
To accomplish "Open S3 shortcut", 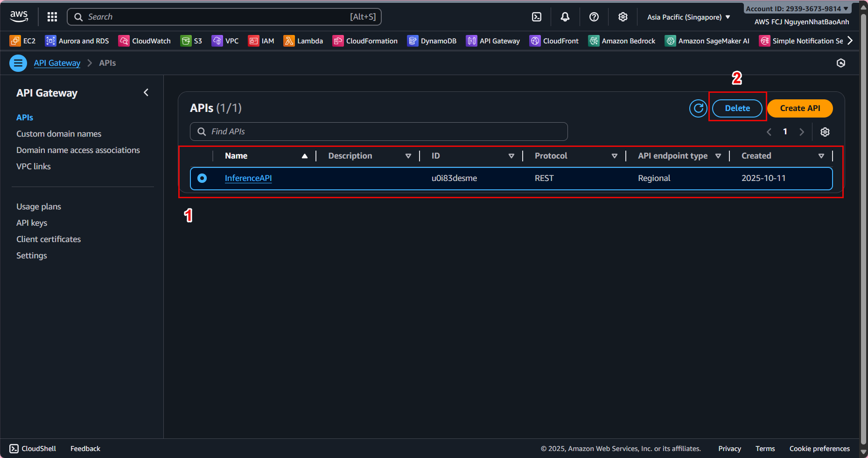I will tap(191, 41).
